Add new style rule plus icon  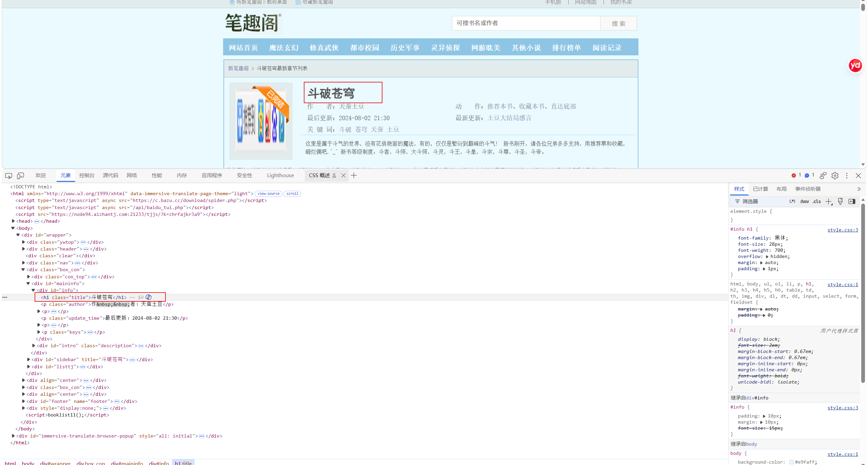coord(829,202)
